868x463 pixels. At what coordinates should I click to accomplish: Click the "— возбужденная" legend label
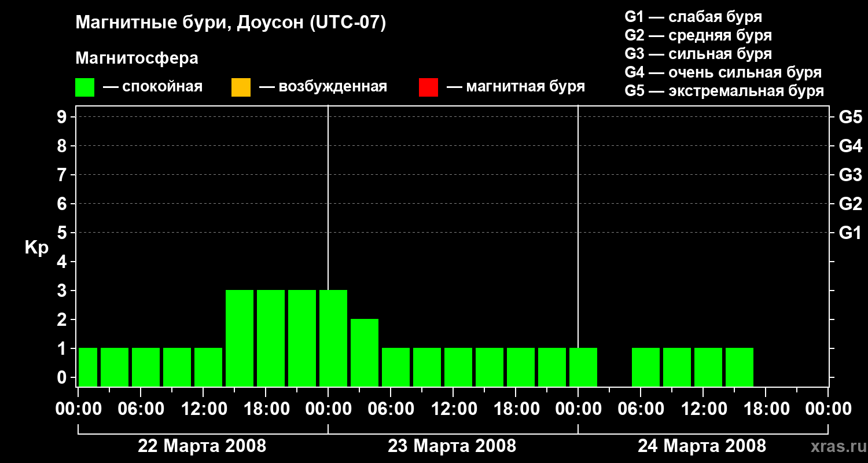click(x=323, y=87)
